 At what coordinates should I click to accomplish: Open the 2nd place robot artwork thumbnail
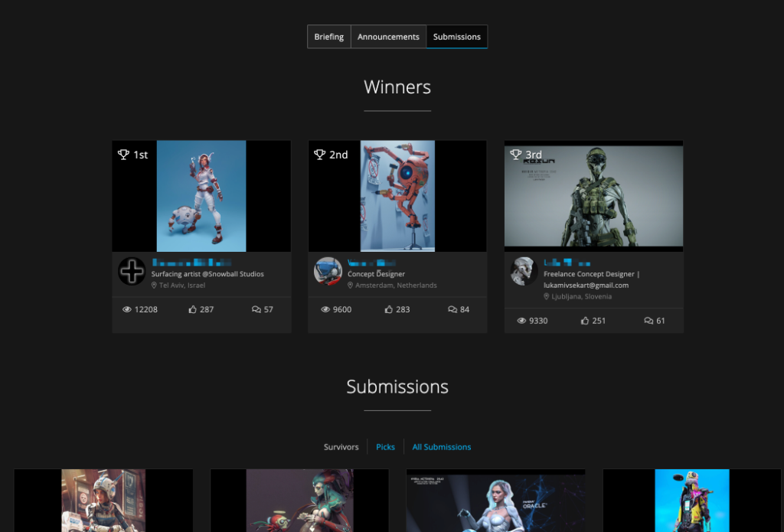397,196
